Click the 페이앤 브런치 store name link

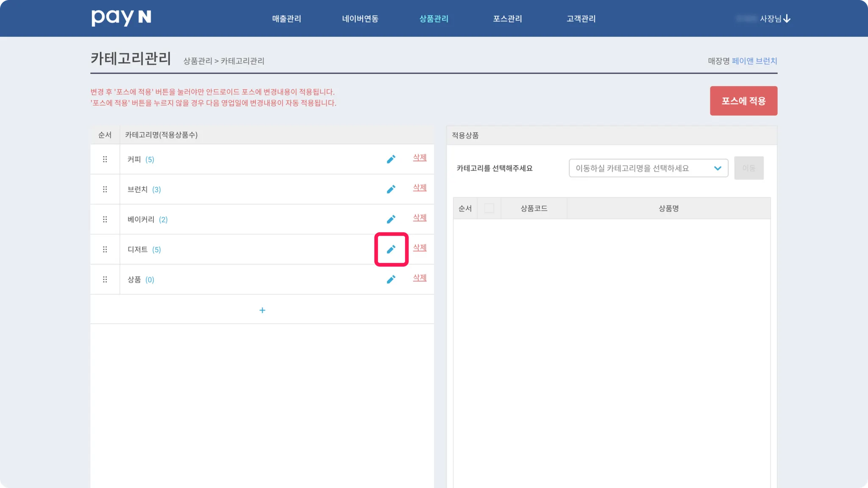pos(754,61)
